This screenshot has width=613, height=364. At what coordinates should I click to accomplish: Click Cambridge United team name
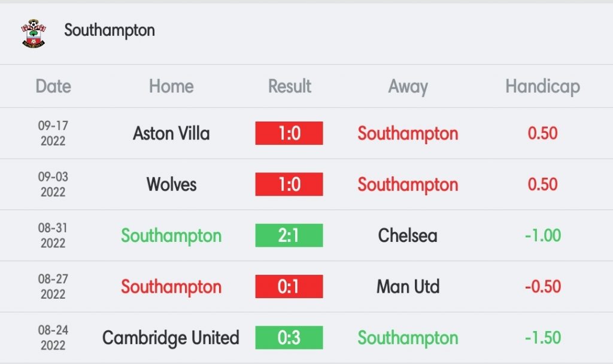click(x=171, y=338)
